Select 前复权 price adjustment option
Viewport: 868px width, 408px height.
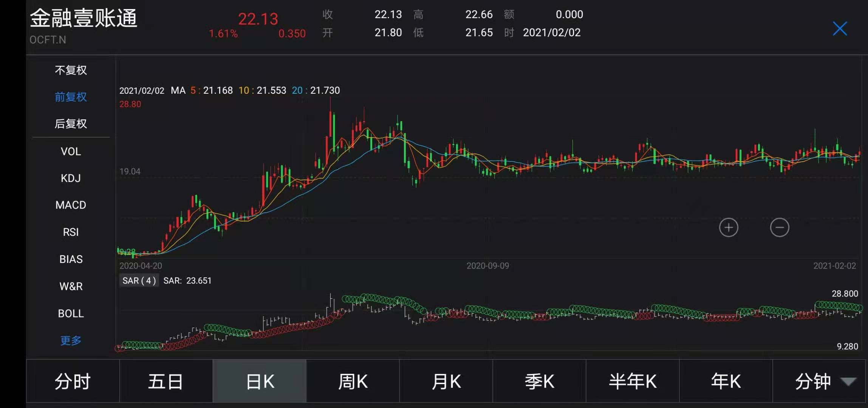pos(71,97)
